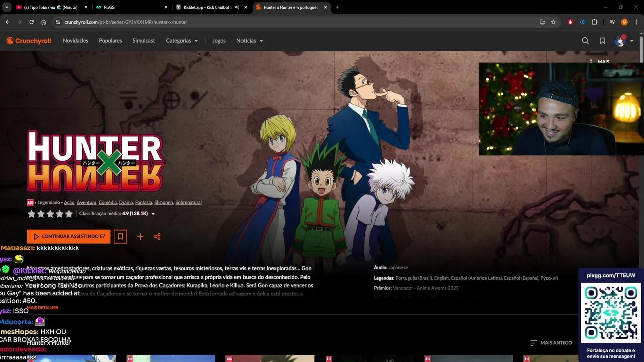
Task: Expand the Notícias dropdown
Action: (x=250, y=41)
